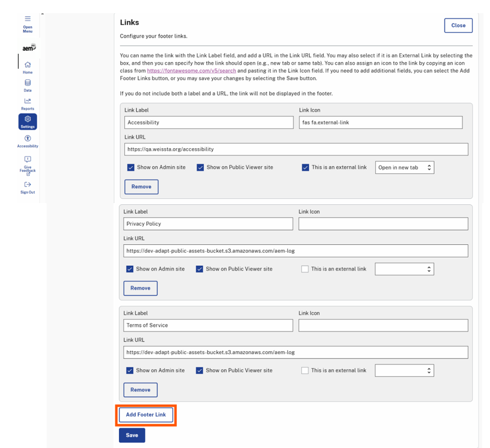Image resolution: width=490 pixels, height=448 pixels.
Task: Open the hamburger menu icon
Action: click(x=27, y=17)
